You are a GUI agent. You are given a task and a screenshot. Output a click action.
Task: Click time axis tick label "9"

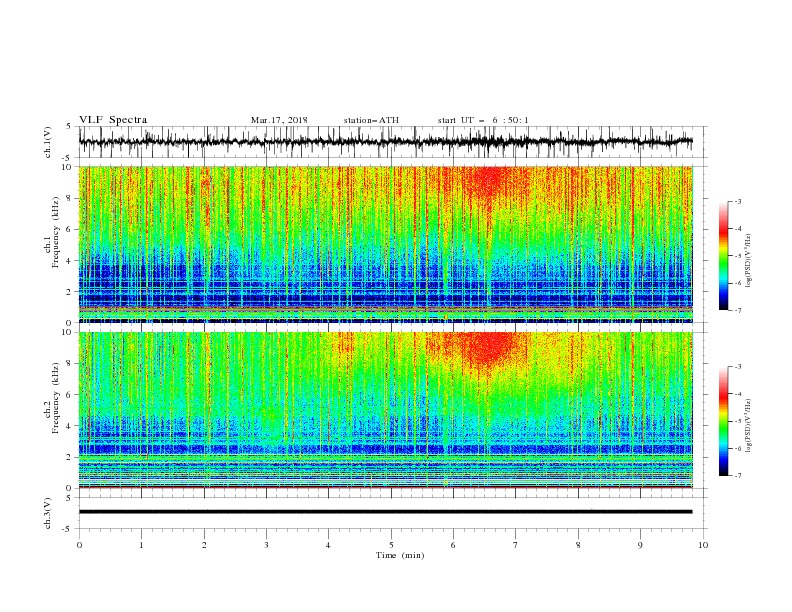tap(640, 545)
